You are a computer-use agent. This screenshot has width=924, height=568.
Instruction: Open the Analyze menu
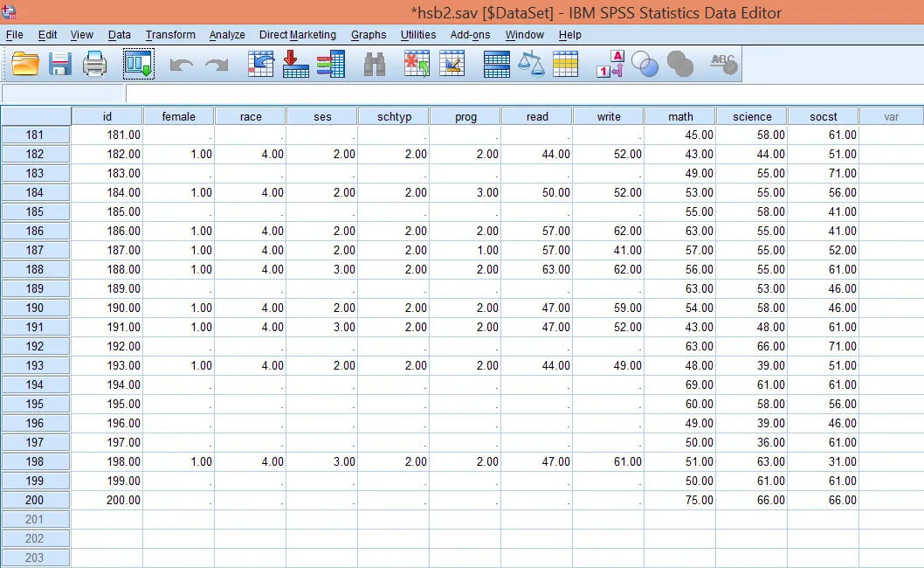click(227, 35)
